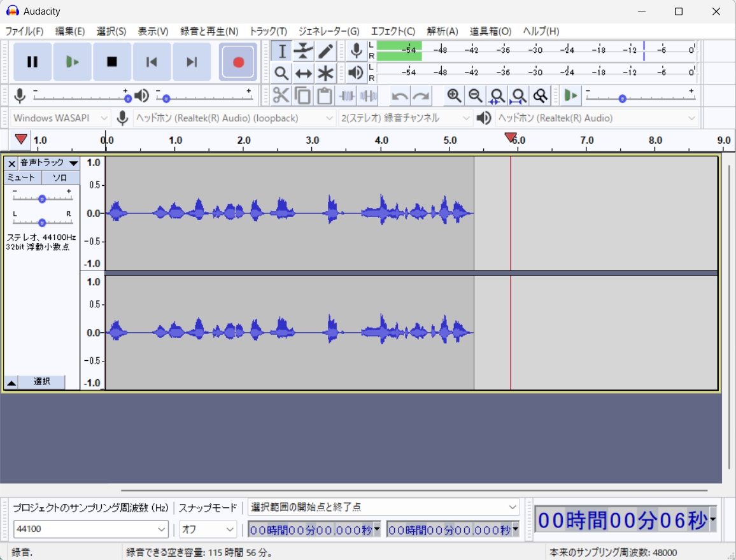Click the 選択 button on the track panel
Screen dimensions: 736x560
coord(43,381)
